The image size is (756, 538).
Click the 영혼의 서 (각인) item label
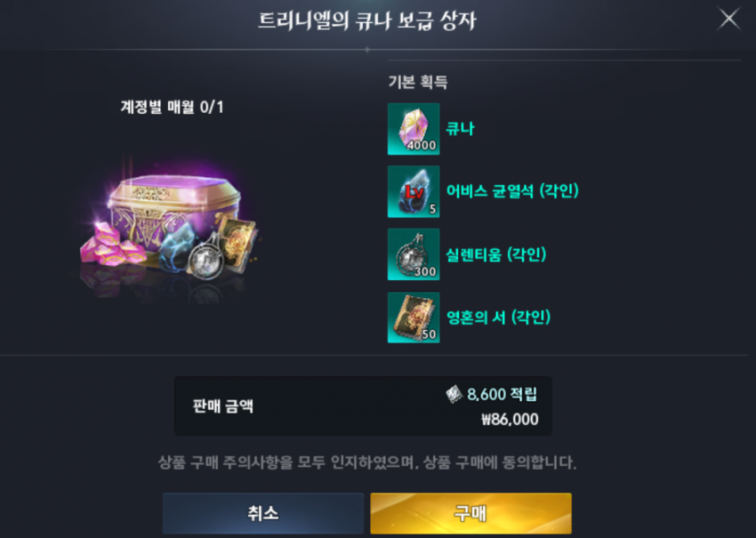point(498,317)
